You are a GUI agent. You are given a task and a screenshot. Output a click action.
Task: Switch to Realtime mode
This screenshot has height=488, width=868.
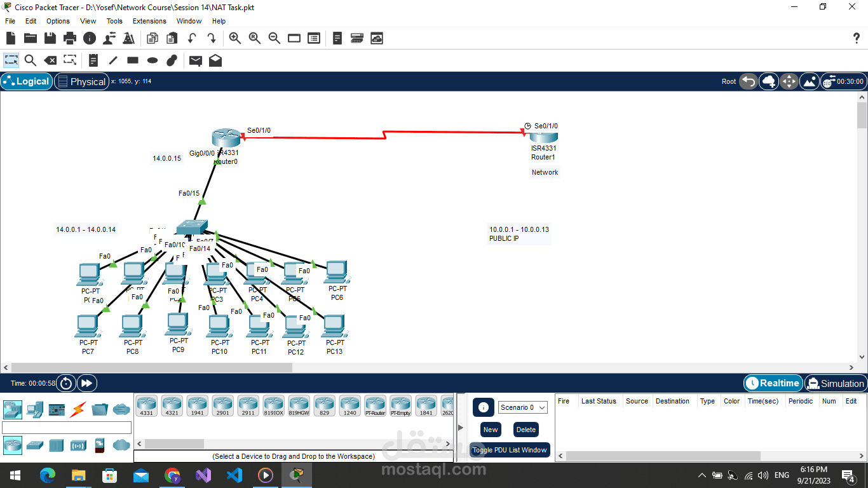(773, 383)
